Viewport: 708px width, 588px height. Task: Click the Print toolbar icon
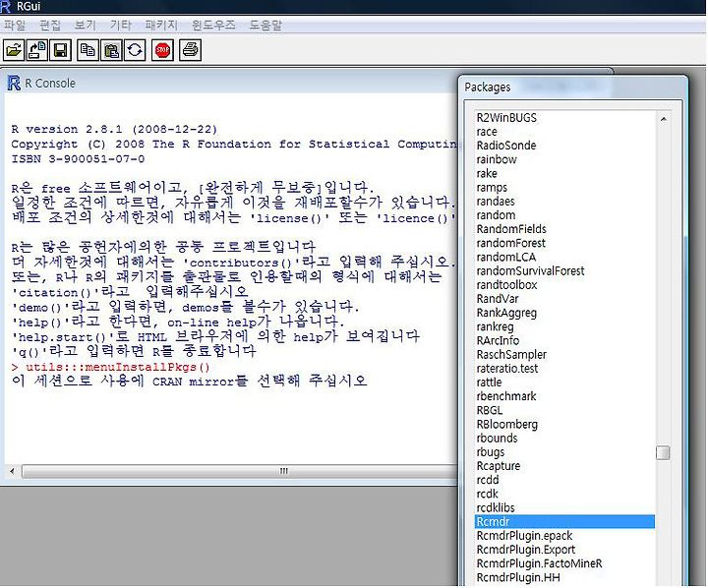point(190,50)
